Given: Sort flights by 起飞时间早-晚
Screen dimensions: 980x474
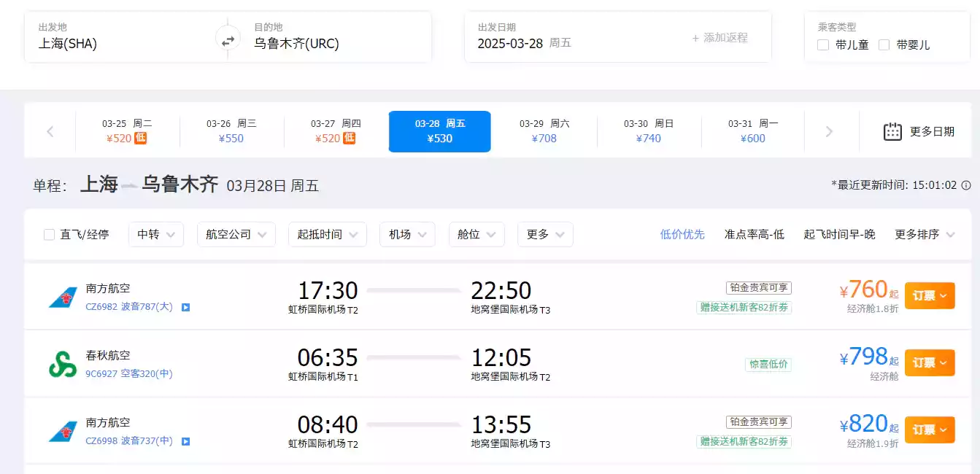Looking at the screenshot, I should click(839, 235).
